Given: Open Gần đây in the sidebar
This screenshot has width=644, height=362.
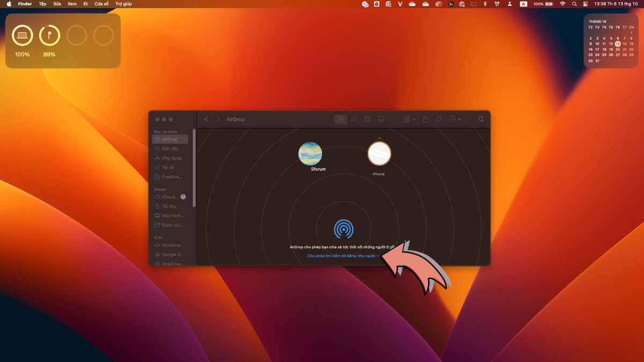Looking at the screenshot, I should [170, 149].
